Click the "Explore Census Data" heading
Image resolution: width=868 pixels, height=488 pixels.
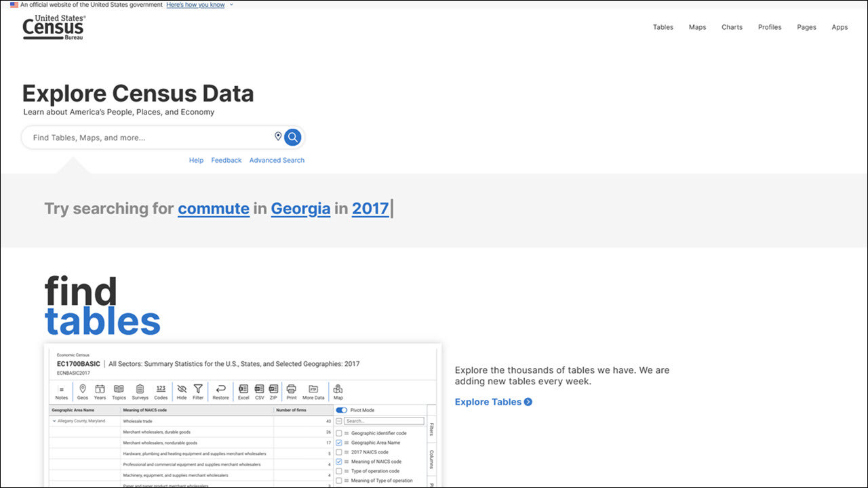coord(138,93)
